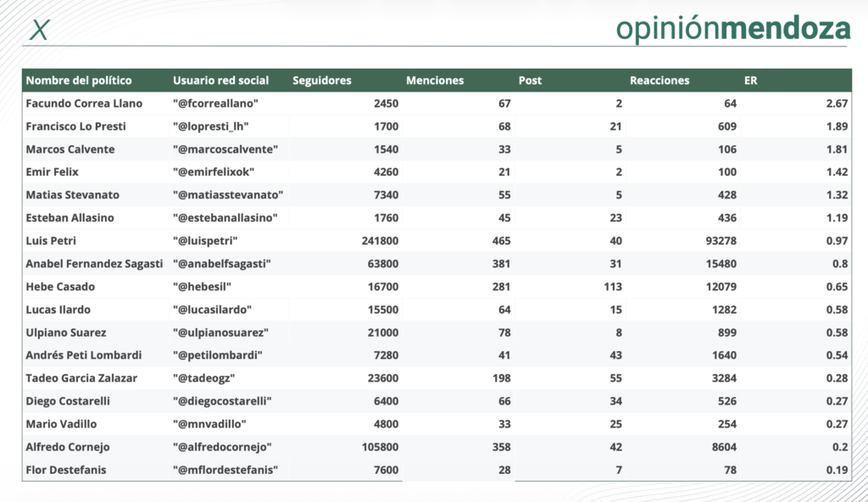The width and height of the screenshot is (868, 502).
Task: Select the Nombre del político column header
Action: click(x=79, y=81)
